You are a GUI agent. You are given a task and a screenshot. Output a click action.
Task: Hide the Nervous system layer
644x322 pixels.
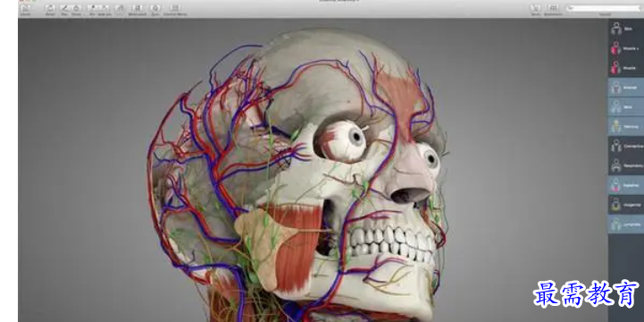click(626, 126)
